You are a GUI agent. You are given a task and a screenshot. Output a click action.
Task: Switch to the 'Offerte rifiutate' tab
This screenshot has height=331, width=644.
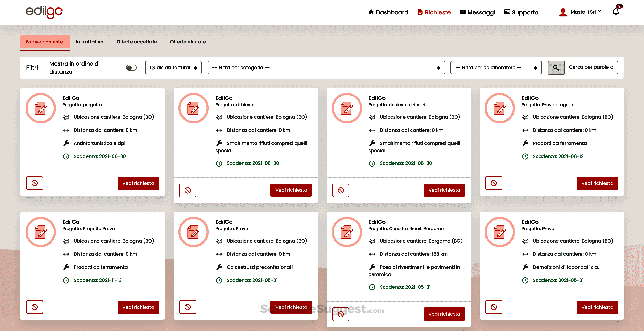(188, 42)
